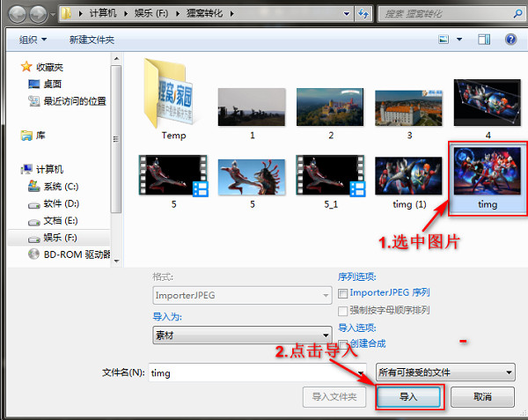Refresh the folder with the refresh icon

point(363,14)
